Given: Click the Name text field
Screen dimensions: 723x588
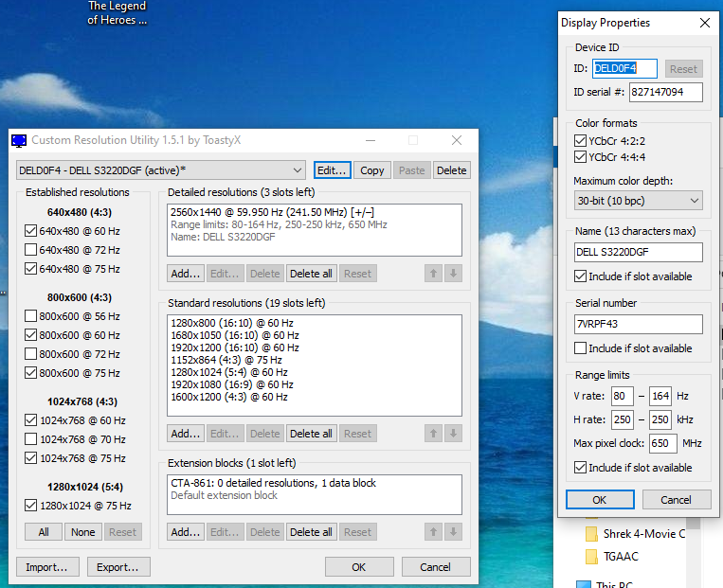Looking at the screenshot, I should point(638,253).
